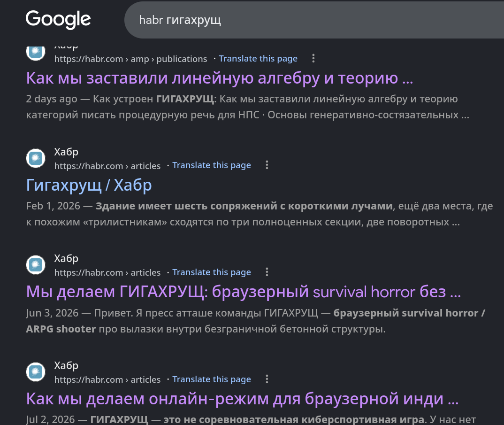Open Мы делаем ГИГАХРУЩ survival horror article
Image resolution: width=504 pixels, height=425 pixels.
pos(244,292)
